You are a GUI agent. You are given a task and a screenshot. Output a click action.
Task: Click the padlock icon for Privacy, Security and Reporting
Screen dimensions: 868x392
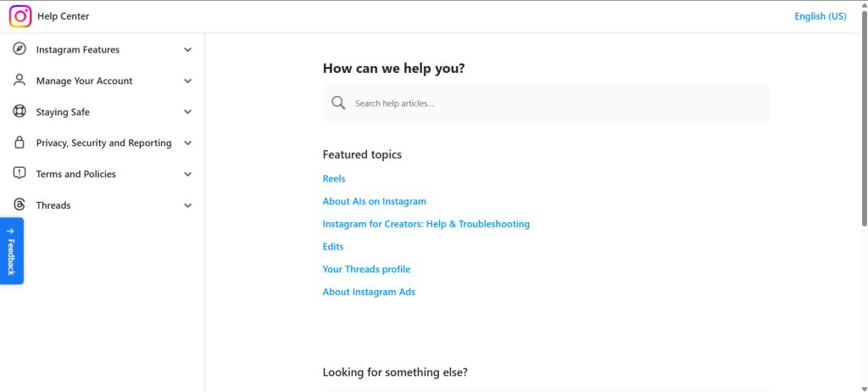(x=19, y=143)
